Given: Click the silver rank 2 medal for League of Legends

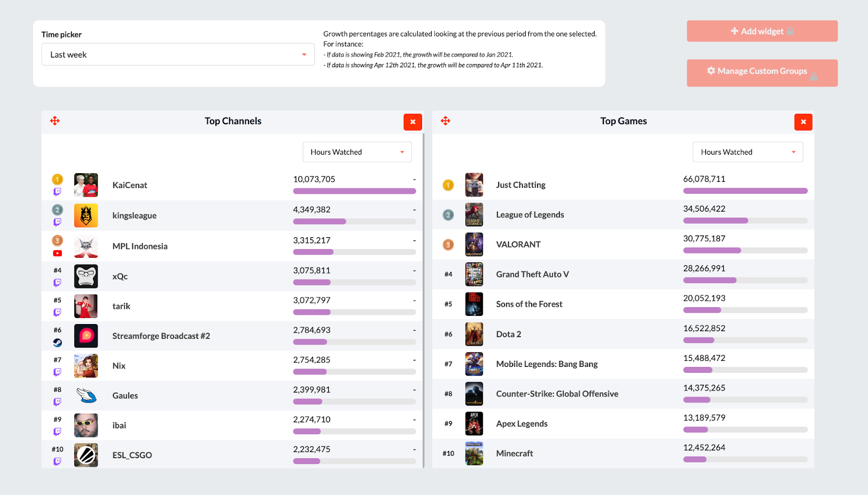Looking at the screenshot, I should 448,215.
